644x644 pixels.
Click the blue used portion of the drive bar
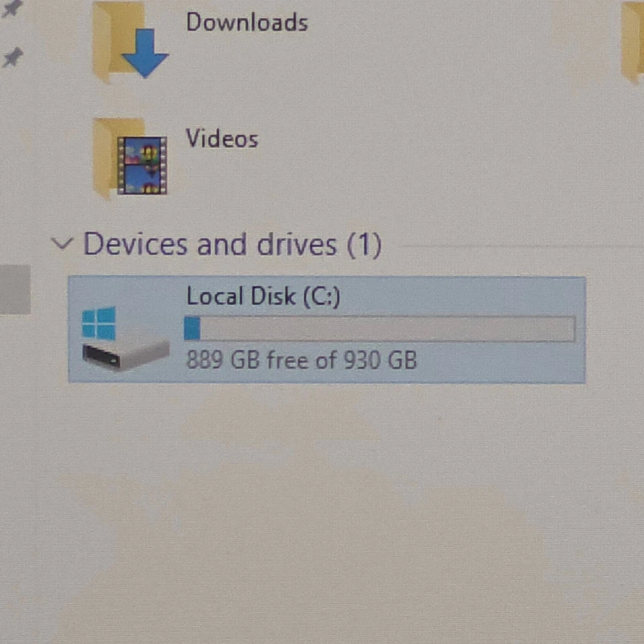pyautogui.click(x=193, y=329)
